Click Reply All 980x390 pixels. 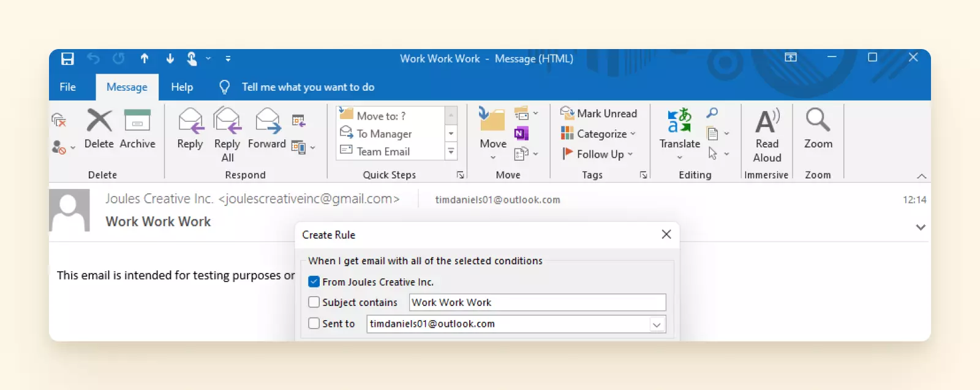tap(227, 134)
